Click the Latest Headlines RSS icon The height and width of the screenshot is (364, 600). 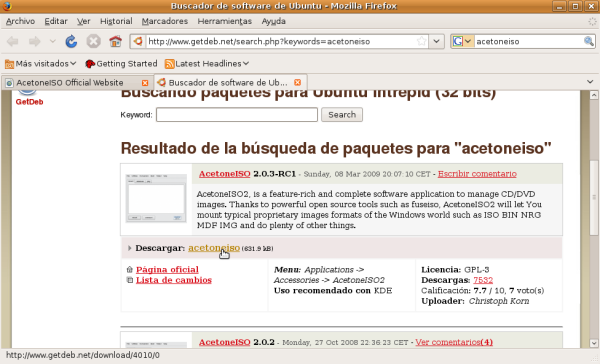point(169,64)
